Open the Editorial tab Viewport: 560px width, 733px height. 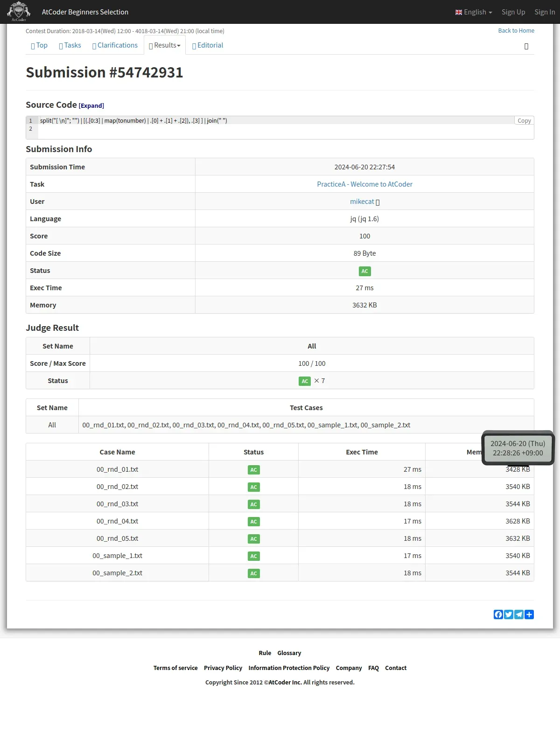click(x=208, y=45)
